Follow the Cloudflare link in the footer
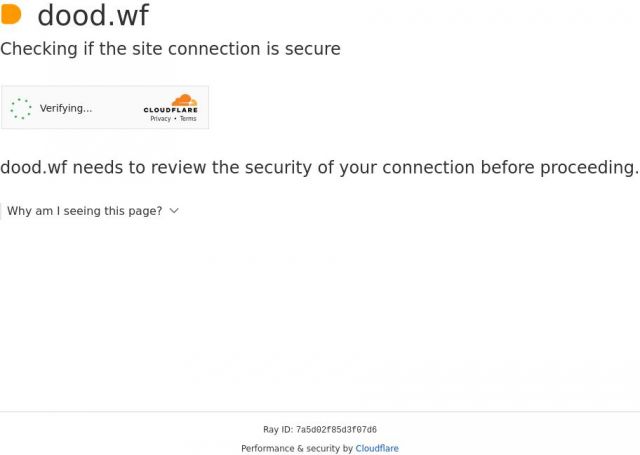The height and width of the screenshot is (455, 640). (377, 449)
